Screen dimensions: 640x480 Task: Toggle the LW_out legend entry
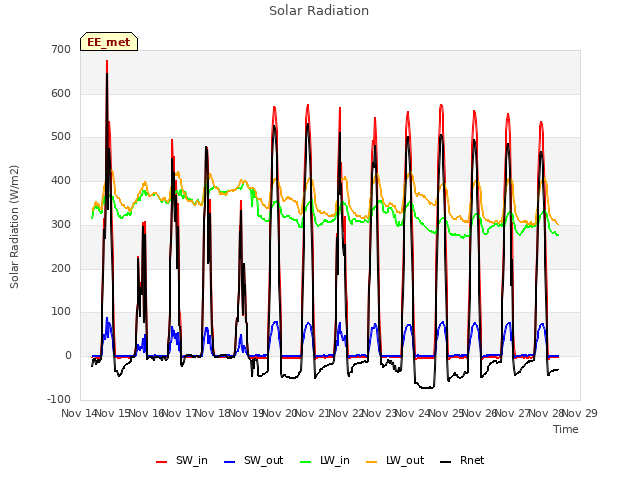click(395, 461)
